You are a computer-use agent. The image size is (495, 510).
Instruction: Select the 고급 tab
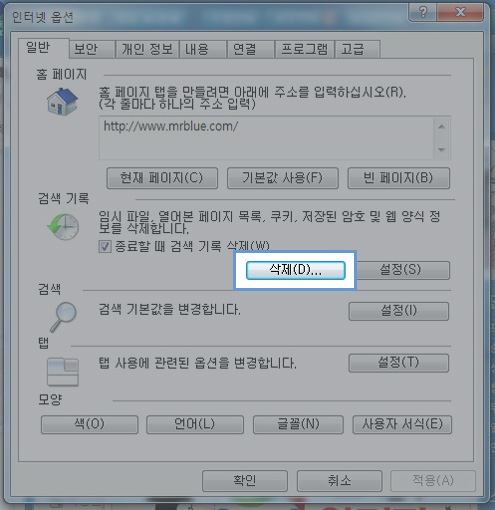(357, 50)
